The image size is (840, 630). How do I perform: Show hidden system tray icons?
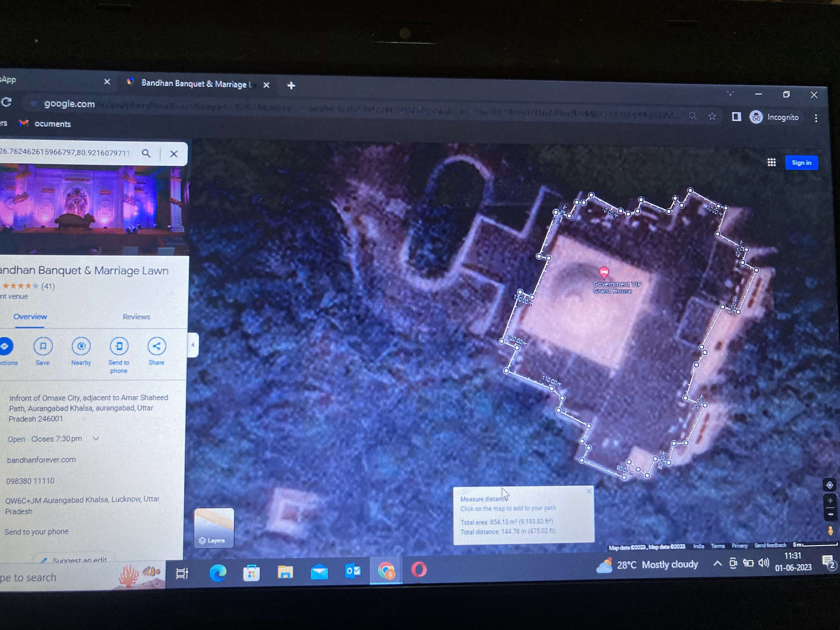pos(717,564)
